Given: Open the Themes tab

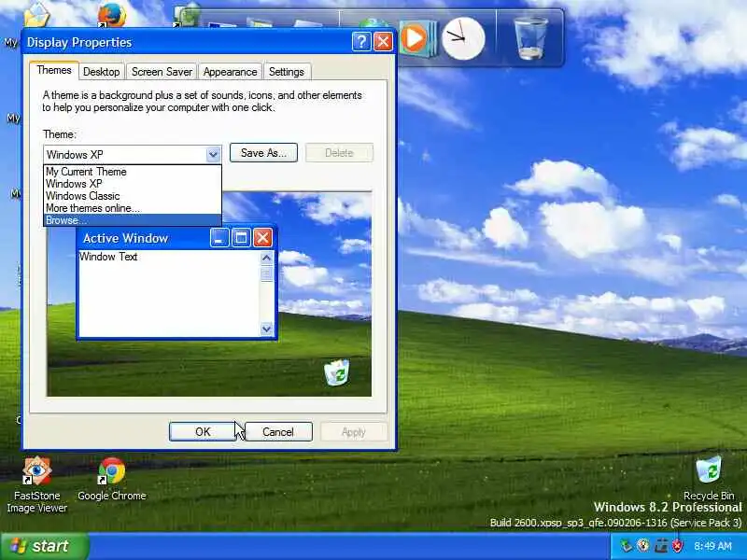Looking at the screenshot, I should click(54, 71).
